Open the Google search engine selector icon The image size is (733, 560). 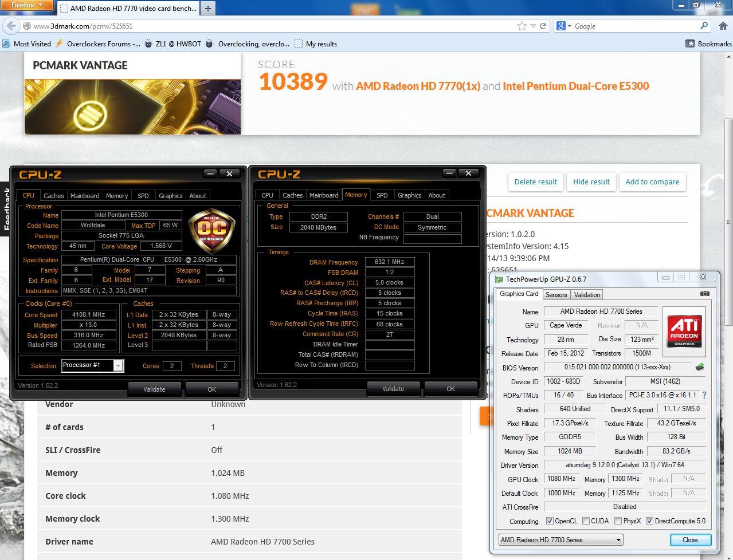(x=562, y=26)
